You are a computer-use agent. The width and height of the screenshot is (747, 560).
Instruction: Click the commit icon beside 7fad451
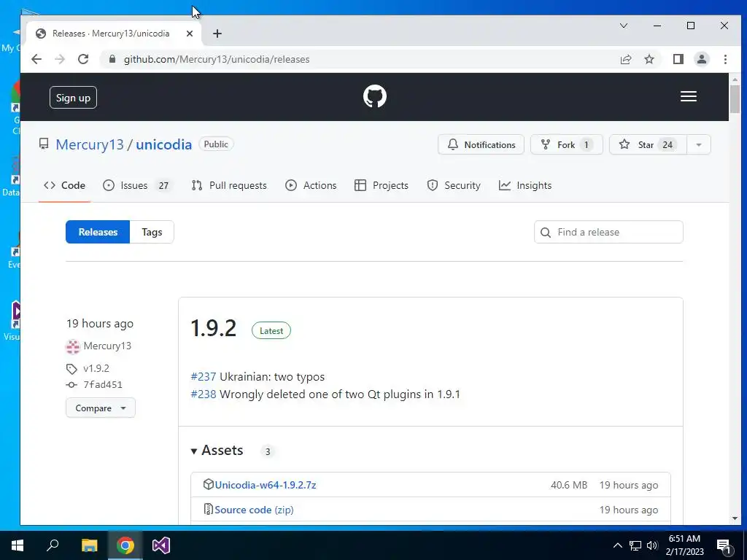click(71, 385)
